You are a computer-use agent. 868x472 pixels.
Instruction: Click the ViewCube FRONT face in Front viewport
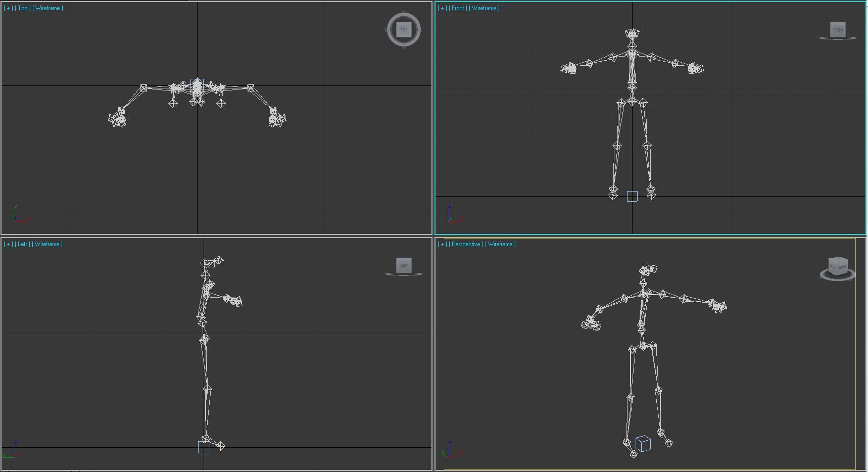click(838, 29)
